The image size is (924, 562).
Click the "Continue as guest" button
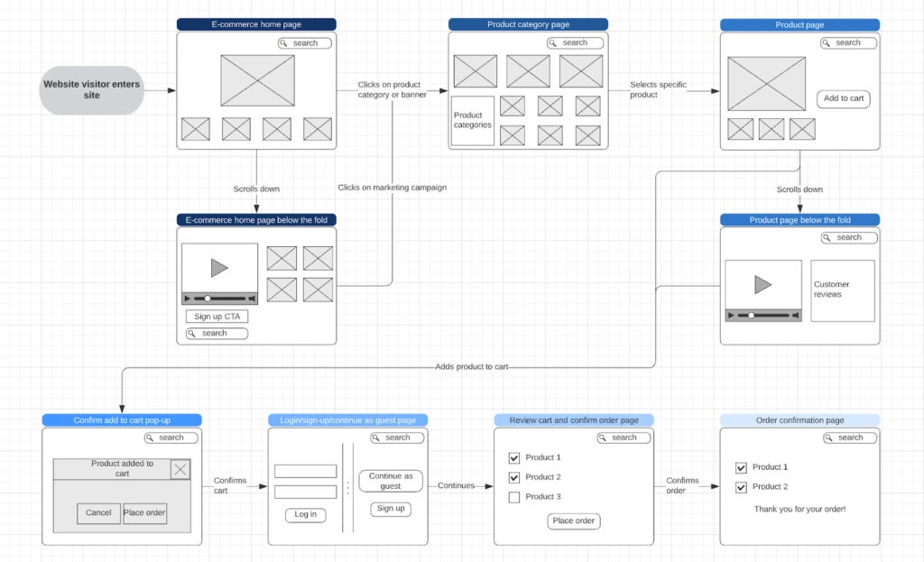391,481
